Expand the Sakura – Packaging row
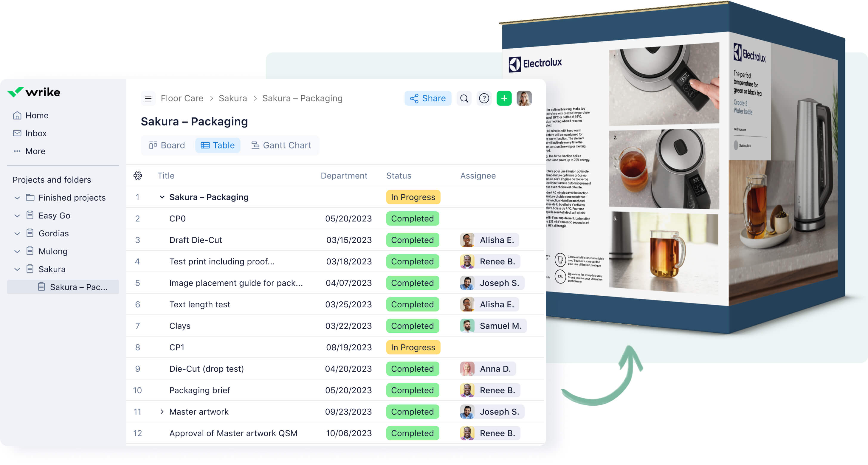The image size is (868, 465). pyautogui.click(x=161, y=197)
